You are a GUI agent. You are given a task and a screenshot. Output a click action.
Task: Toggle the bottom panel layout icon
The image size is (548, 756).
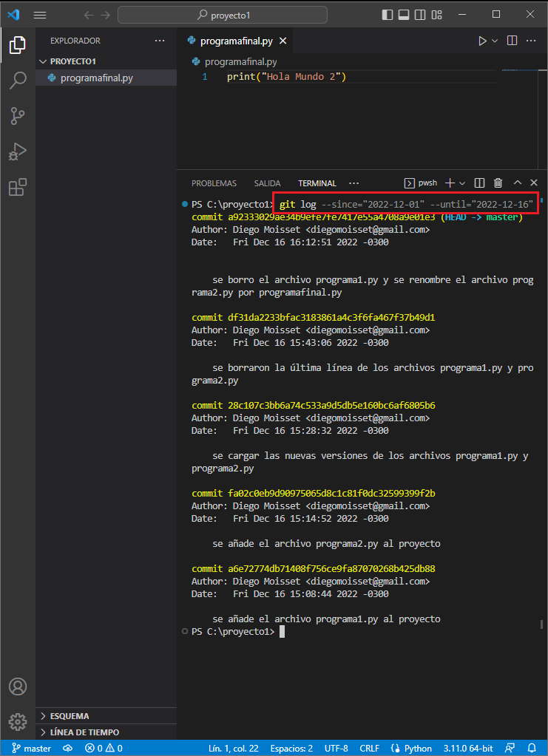(404, 15)
